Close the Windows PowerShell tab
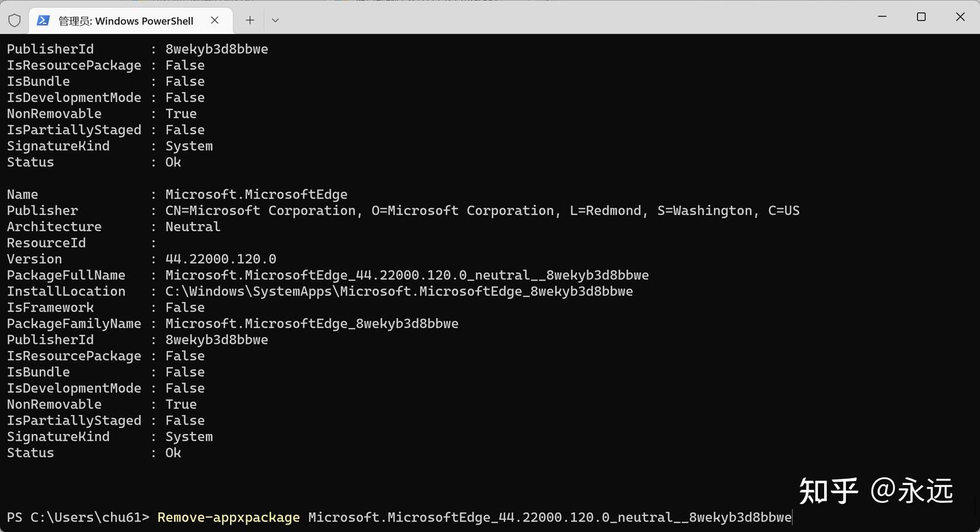Image resolution: width=980 pixels, height=532 pixels. (214, 20)
